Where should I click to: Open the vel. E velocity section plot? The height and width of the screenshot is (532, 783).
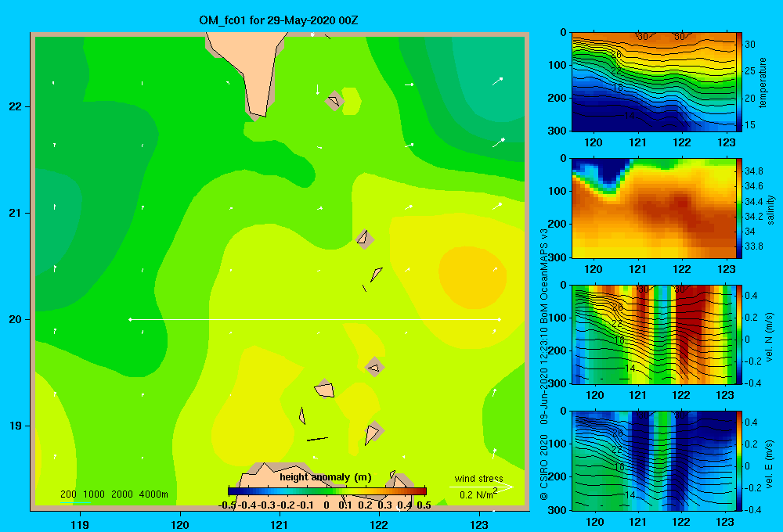coord(654,461)
